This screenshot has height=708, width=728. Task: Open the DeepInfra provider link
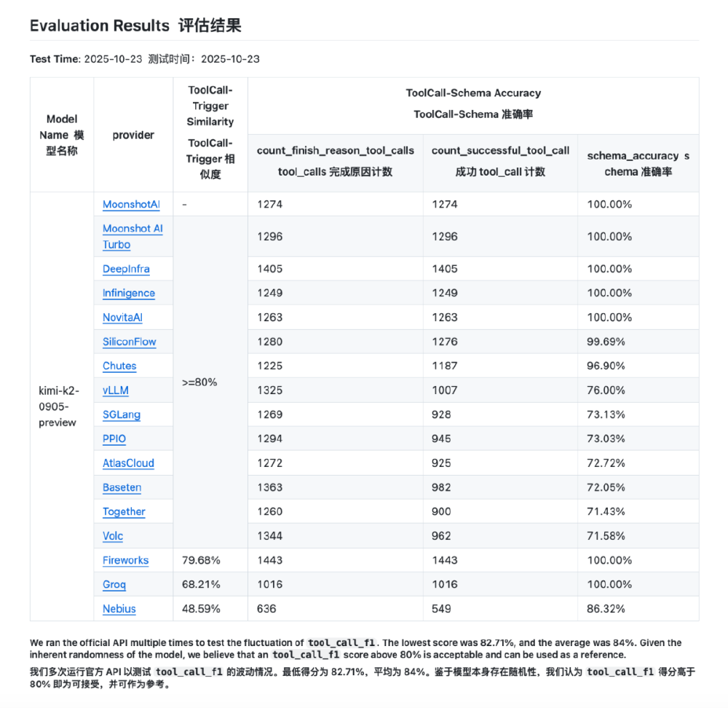pos(126,270)
